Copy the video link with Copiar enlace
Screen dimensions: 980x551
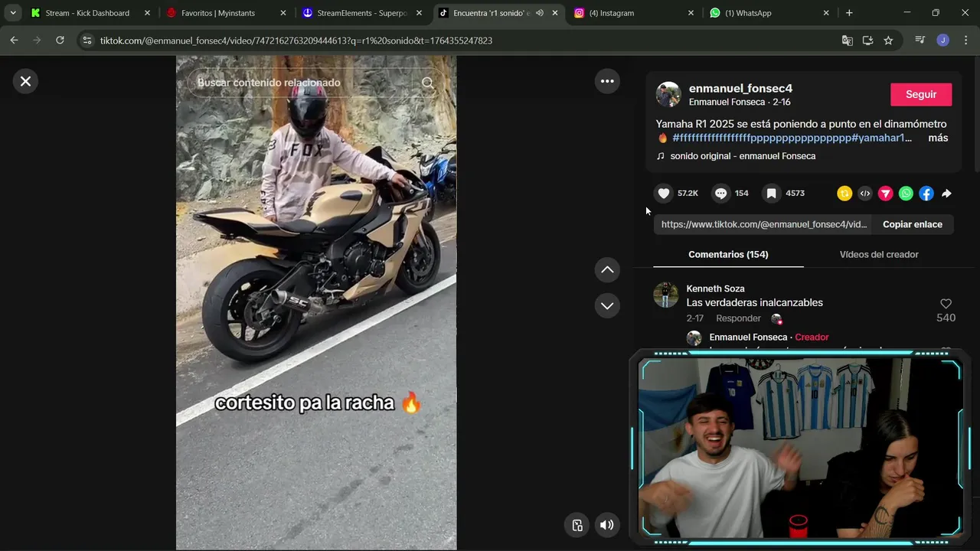(913, 224)
